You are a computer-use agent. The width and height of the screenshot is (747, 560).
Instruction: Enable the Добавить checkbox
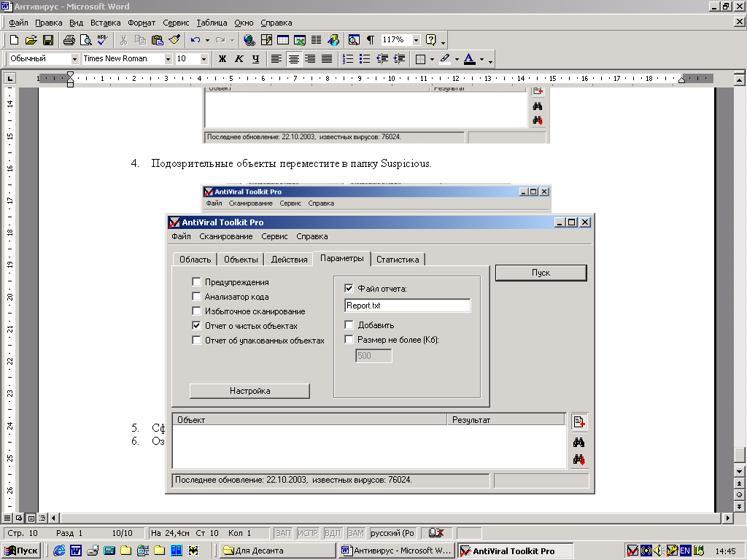349,324
